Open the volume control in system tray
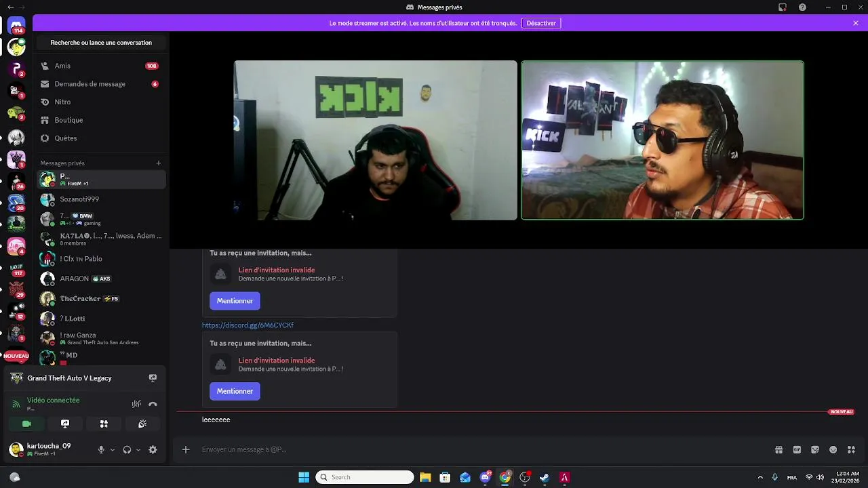868x488 pixels. (x=821, y=477)
